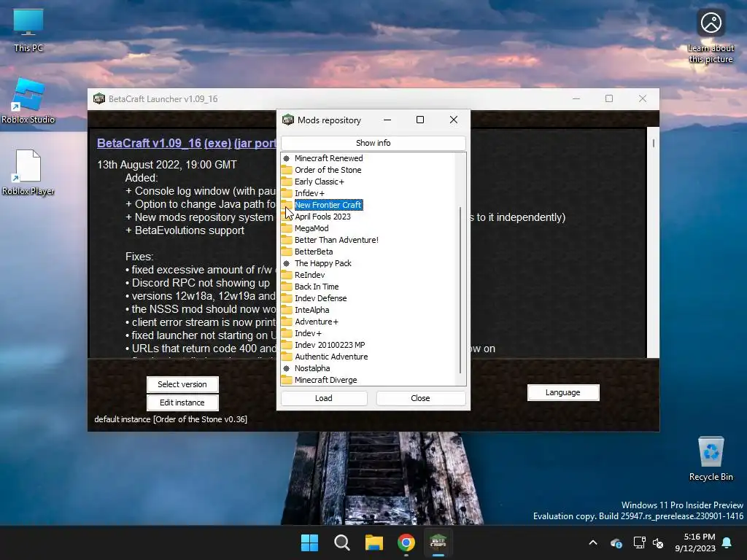The image size is (747, 560).
Task: Click the network tray icon
Action: click(639, 542)
